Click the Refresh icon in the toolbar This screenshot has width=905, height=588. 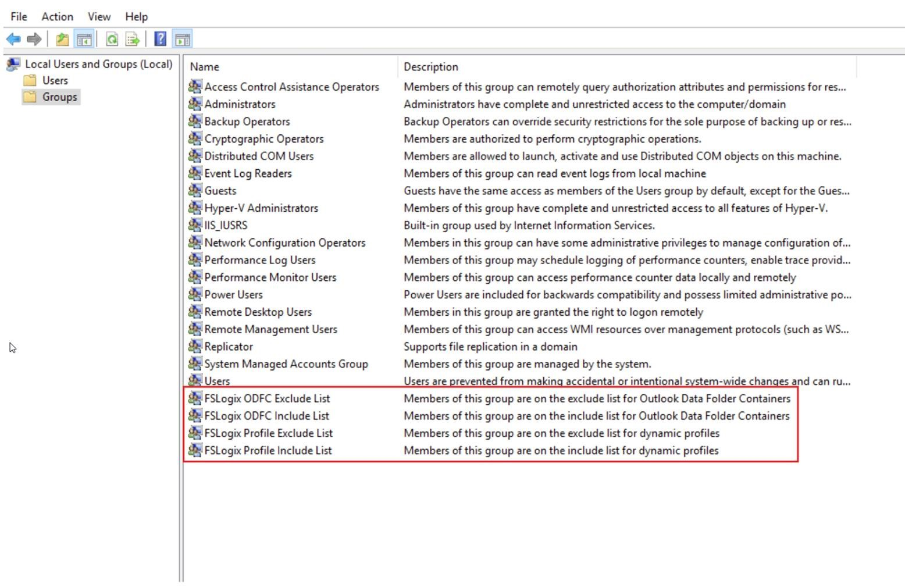tap(112, 39)
